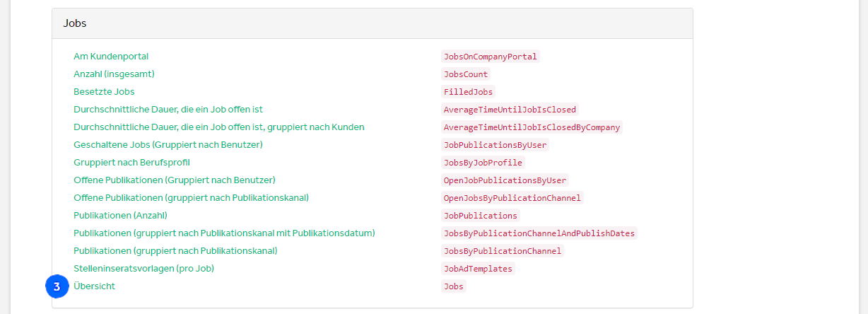Open Publikationen mit Publikationsdatum link
Viewport: 868px width, 314px height.
pos(224,233)
